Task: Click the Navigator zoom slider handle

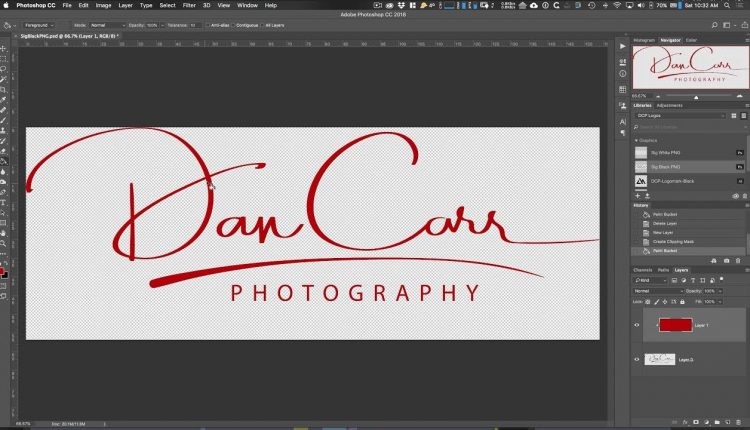Action: pos(696,97)
